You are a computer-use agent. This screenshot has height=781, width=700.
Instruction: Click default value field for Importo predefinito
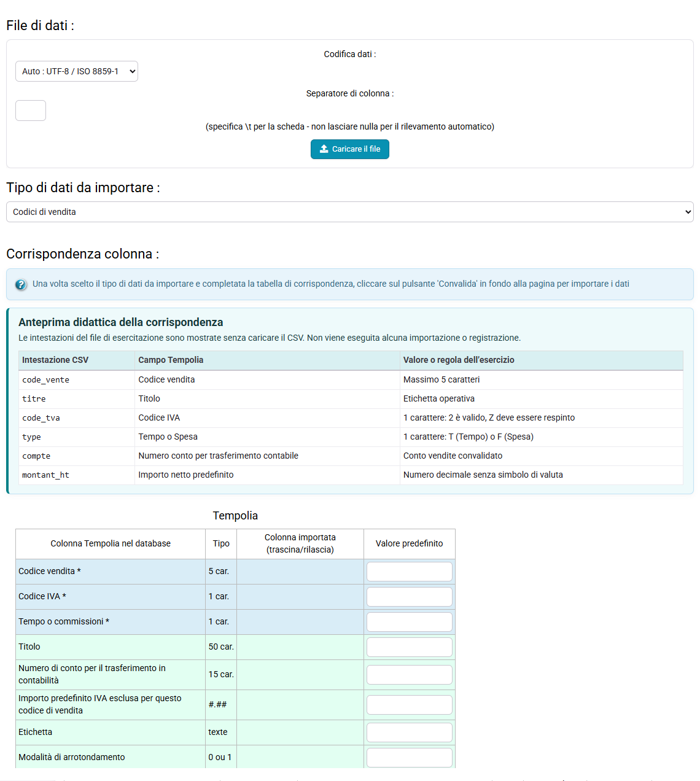click(x=410, y=705)
